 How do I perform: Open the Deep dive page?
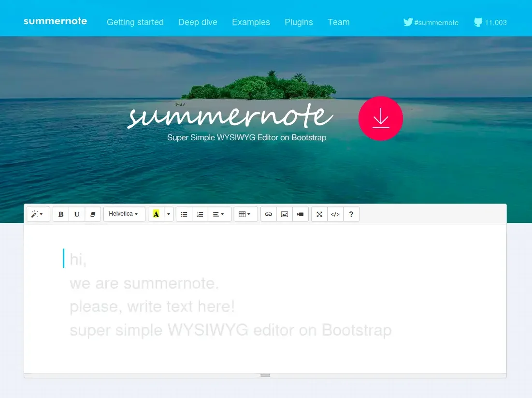198,22
